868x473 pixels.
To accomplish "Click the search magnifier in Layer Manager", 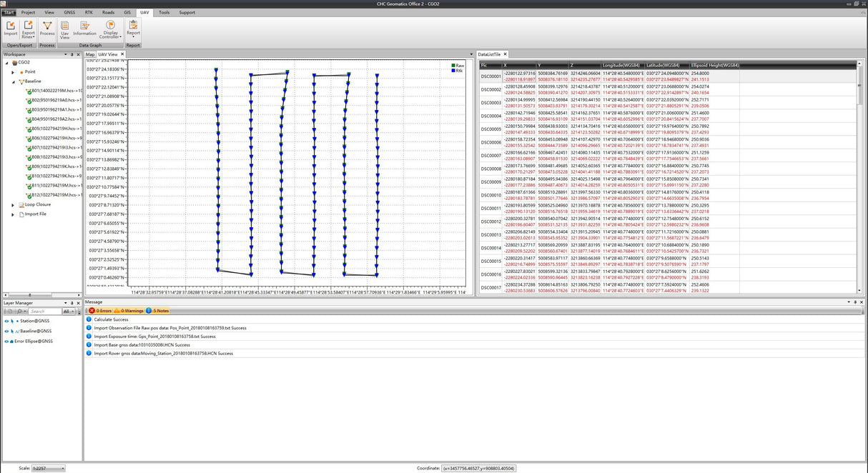I will 20,312.
